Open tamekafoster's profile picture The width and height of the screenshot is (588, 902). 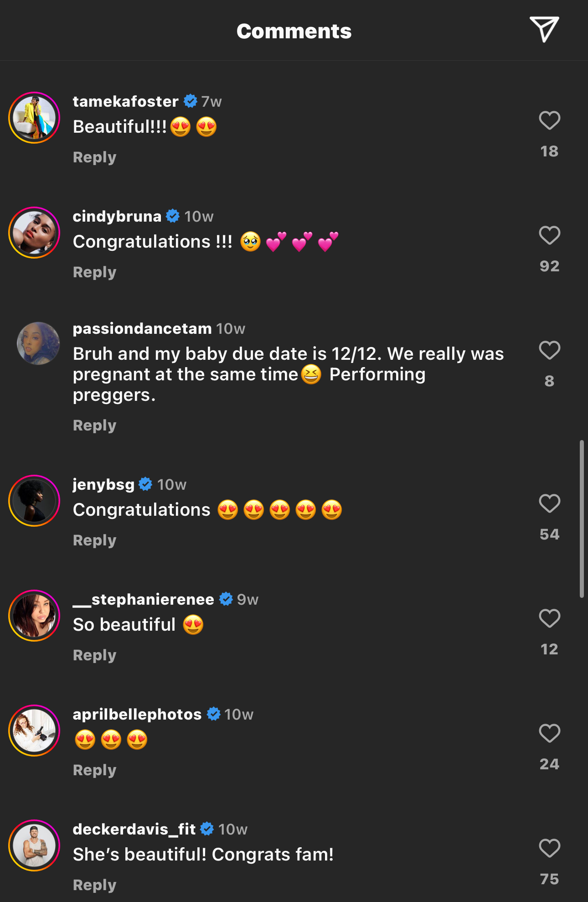pos(34,118)
